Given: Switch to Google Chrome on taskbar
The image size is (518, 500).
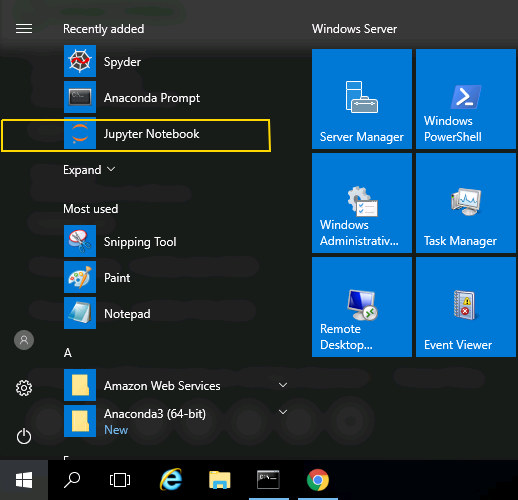Looking at the screenshot, I should tap(318, 480).
